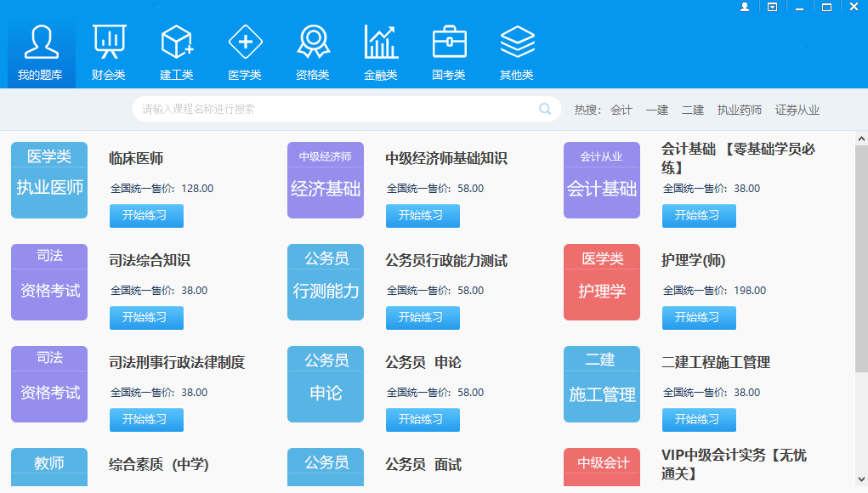Click the course name search field
The image size is (868, 493).
(x=347, y=109)
